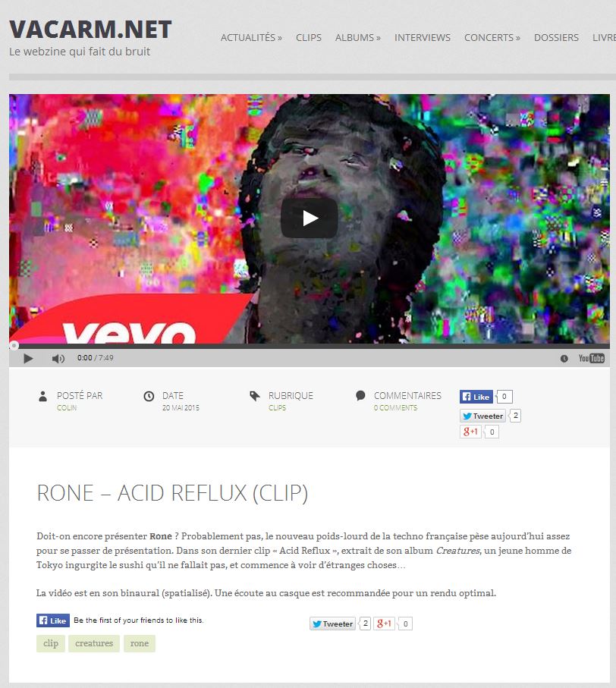Viewport: 616px width, 688px height.
Task: Click the video progress bar scrubber
Action: [14, 346]
